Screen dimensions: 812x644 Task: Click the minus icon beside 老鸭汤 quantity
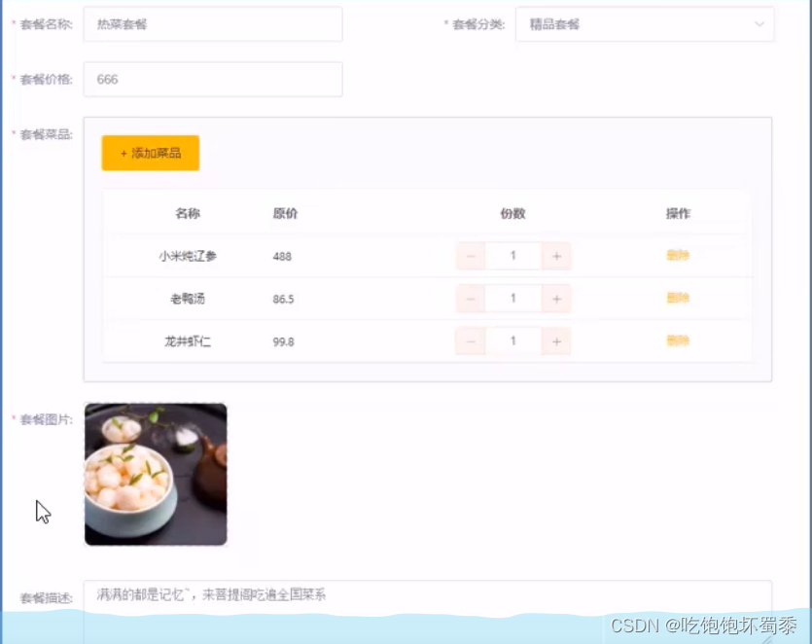point(471,298)
